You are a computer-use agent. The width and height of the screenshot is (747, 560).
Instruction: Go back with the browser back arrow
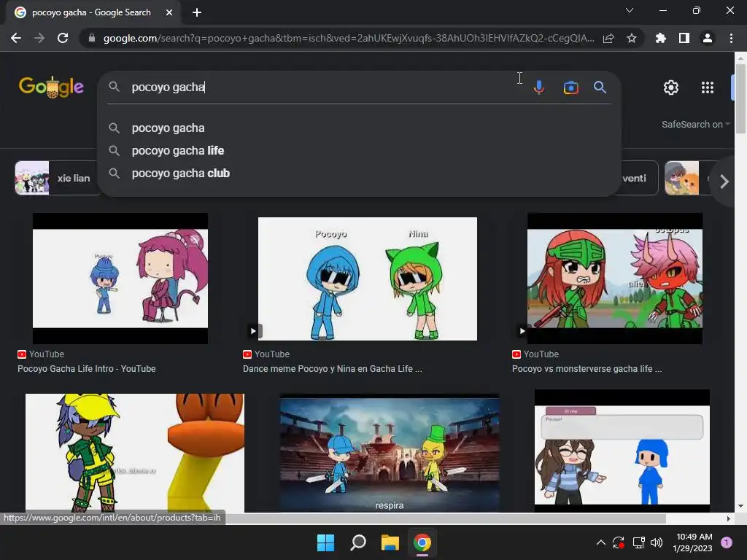click(16, 38)
